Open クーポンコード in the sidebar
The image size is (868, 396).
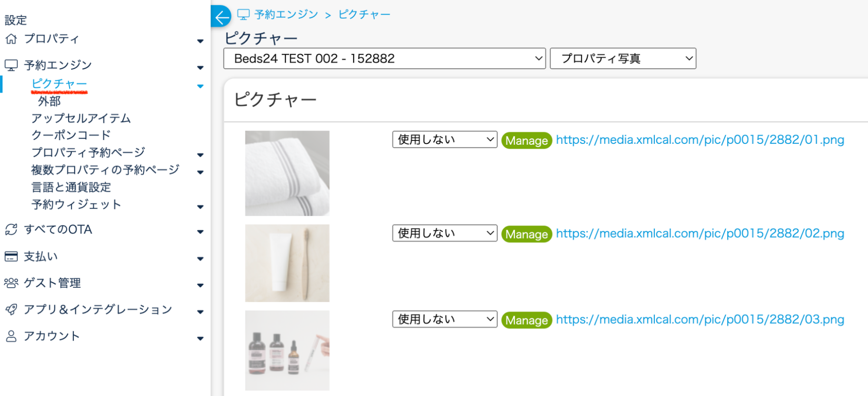click(71, 135)
